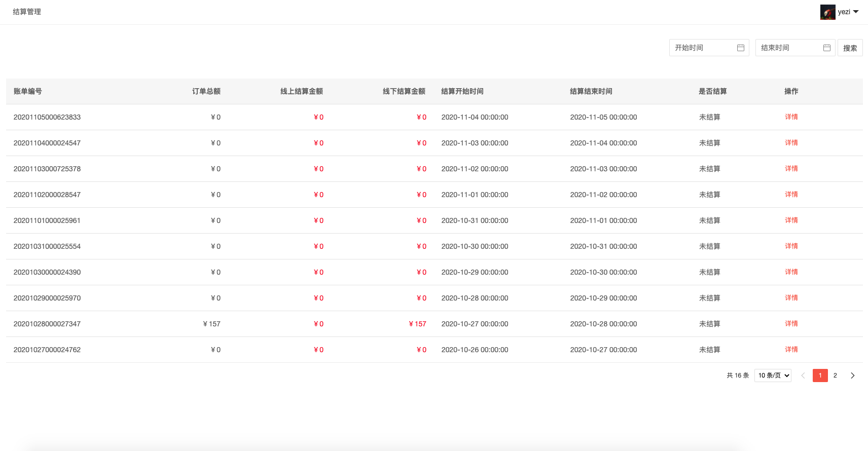Viewport: 868px width, 451px height.
Task: Click end time 2020-10-28 00:00:00
Action: pyautogui.click(x=603, y=324)
